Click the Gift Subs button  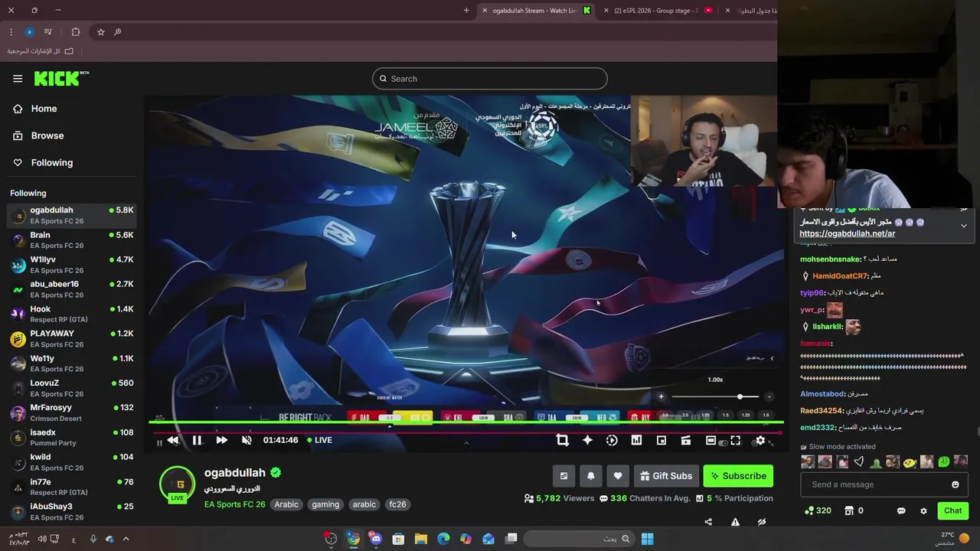(666, 476)
